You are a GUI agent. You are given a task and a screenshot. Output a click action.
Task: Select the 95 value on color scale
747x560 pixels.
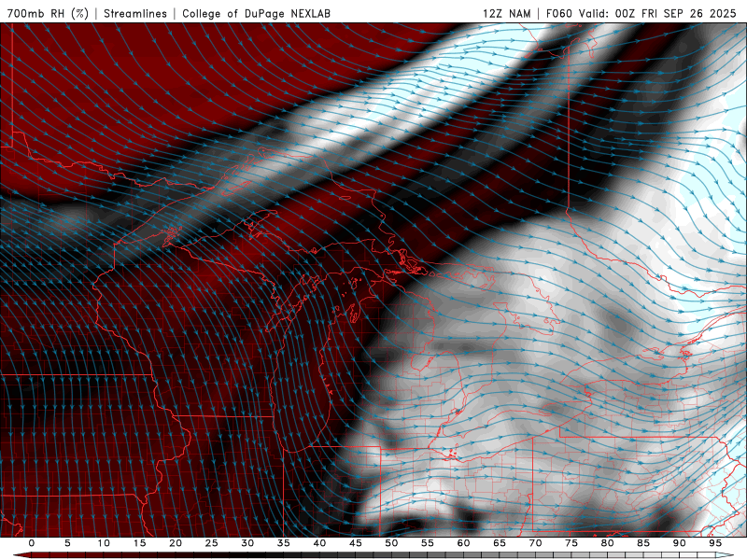coord(715,543)
